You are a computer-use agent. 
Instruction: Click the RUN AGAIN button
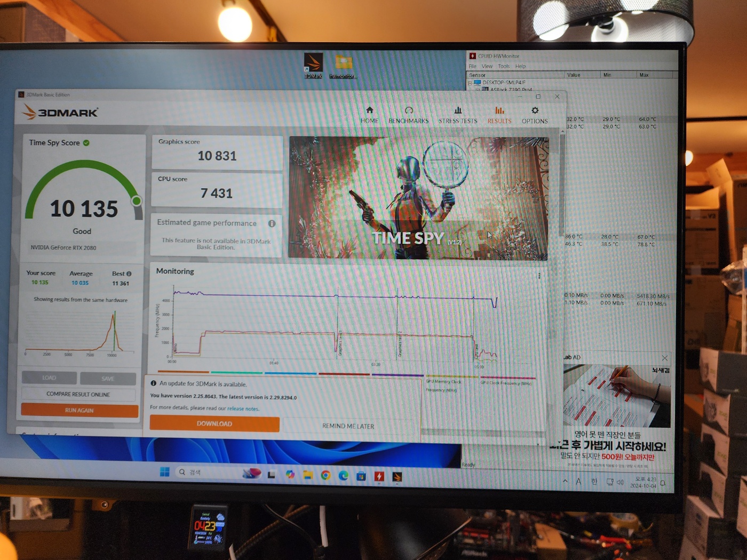(x=80, y=410)
